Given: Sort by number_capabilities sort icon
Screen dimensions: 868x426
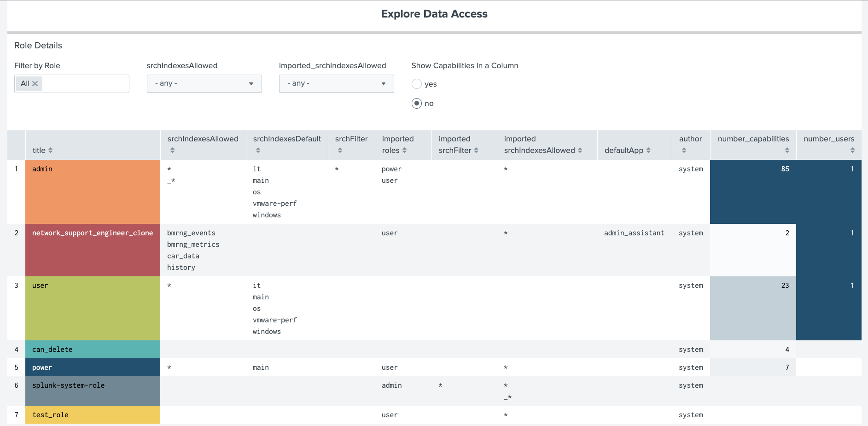Looking at the screenshot, I should coord(787,151).
